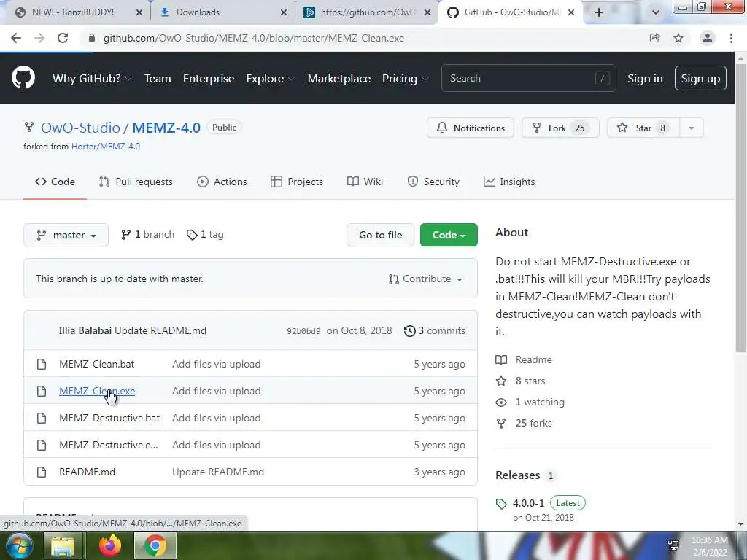Click the network icon in system tray
747x560 pixels.
click(x=673, y=545)
